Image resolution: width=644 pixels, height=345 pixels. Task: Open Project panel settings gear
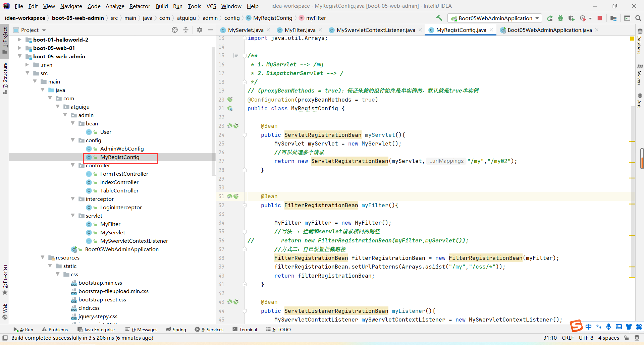pos(200,30)
